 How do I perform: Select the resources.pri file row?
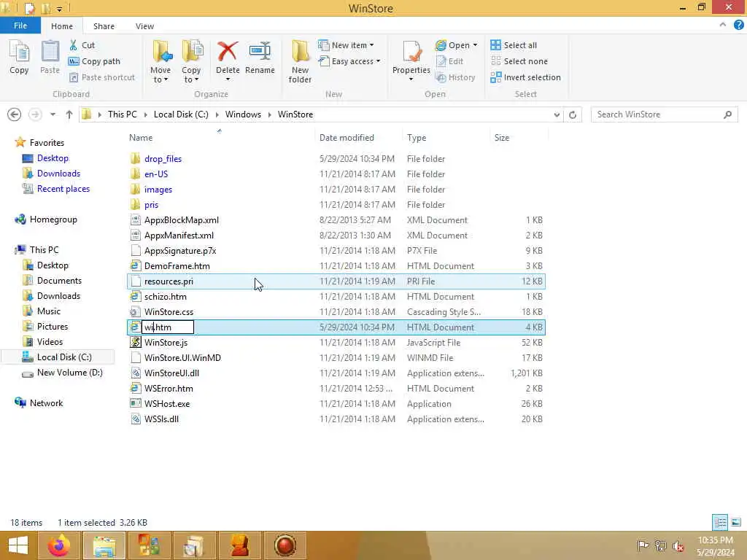336,281
